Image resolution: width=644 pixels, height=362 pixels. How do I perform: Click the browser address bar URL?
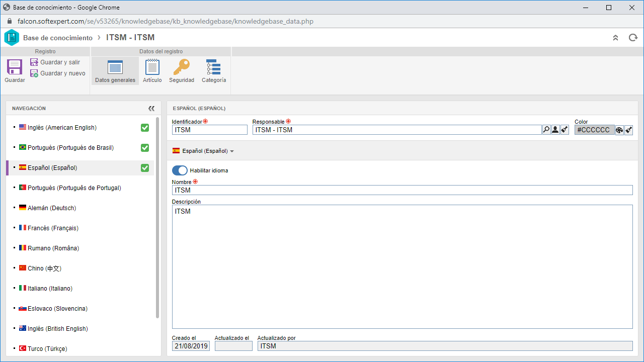(166, 22)
